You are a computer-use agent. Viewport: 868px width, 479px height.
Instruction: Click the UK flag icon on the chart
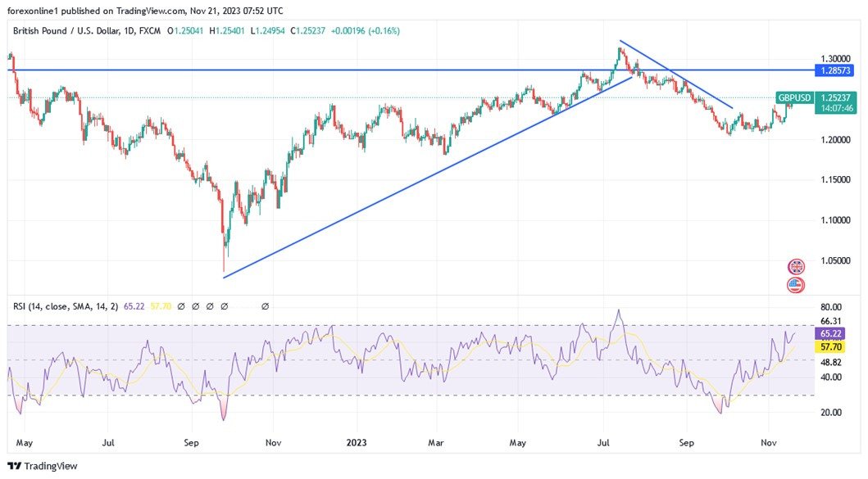coord(795,265)
